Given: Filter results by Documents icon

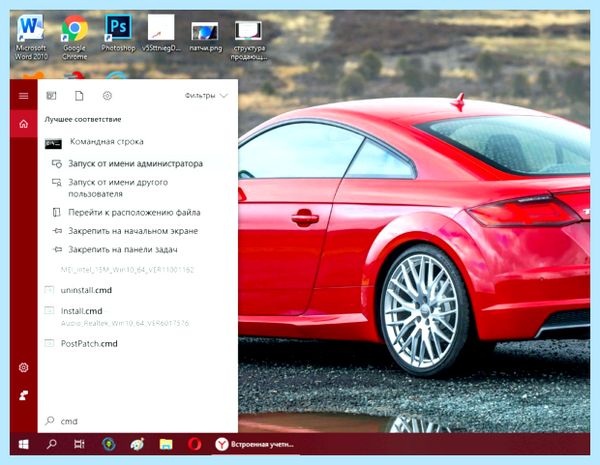Looking at the screenshot, I should click(79, 96).
